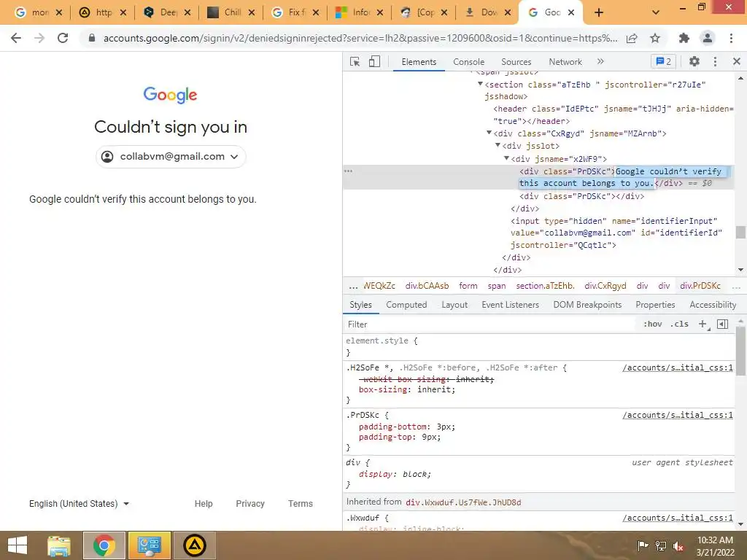Switch to the Sources tab
Viewport: 747px width, 560px height.
pyautogui.click(x=516, y=62)
